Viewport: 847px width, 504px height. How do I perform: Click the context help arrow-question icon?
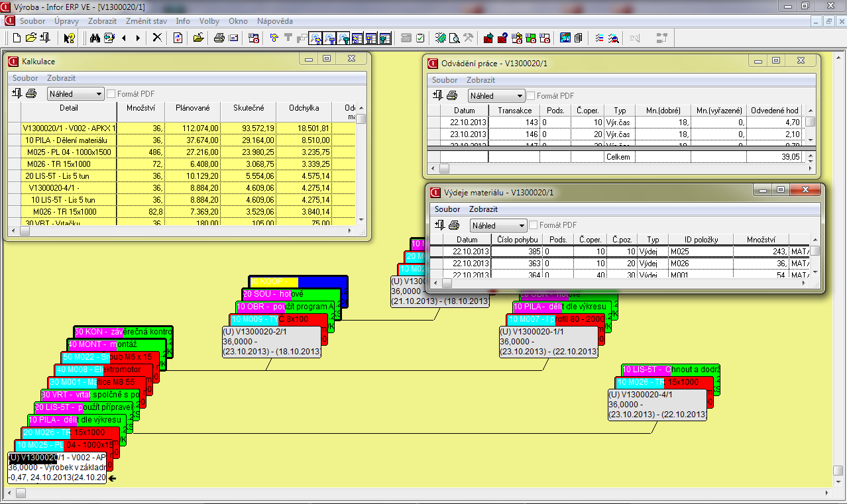(69, 38)
